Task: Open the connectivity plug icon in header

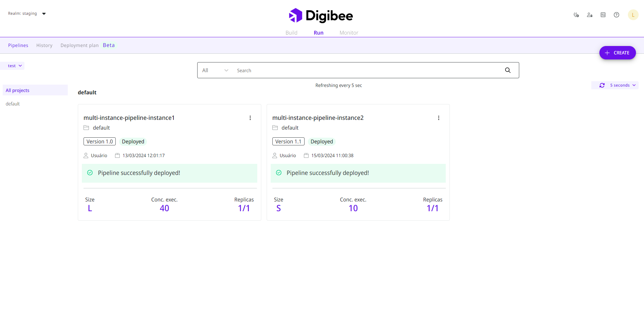Action: [x=576, y=15]
